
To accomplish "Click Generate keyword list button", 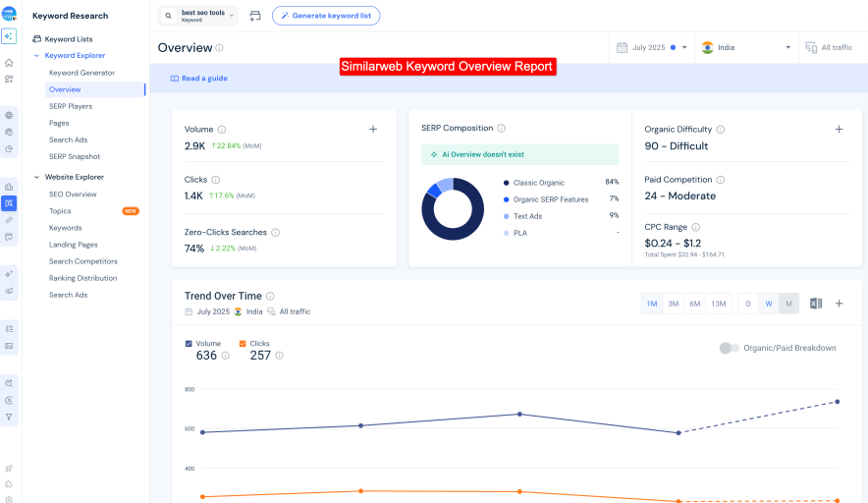I will click(x=326, y=16).
